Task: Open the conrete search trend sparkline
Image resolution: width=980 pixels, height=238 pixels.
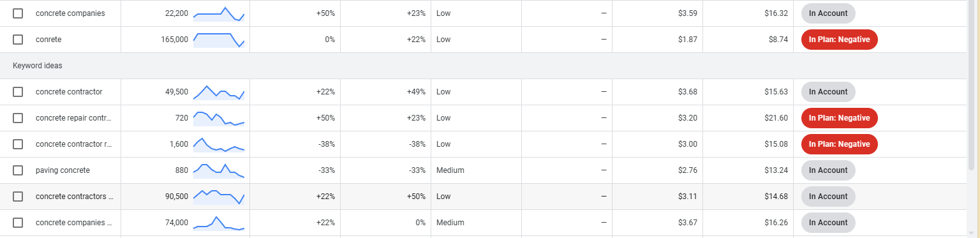Action: click(x=219, y=40)
